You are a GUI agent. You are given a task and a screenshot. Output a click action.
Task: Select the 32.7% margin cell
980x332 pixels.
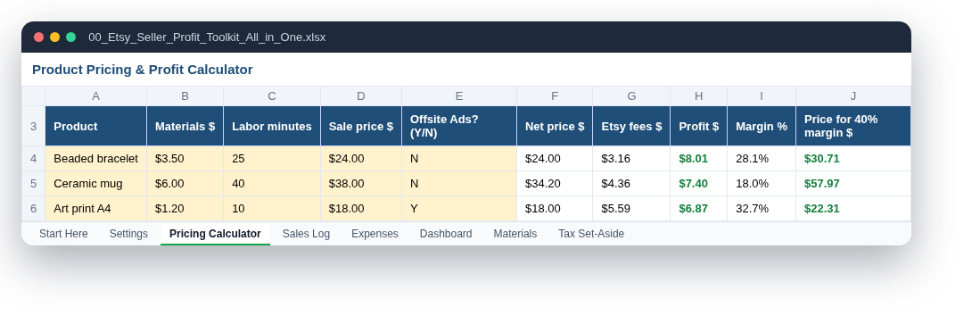click(762, 209)
